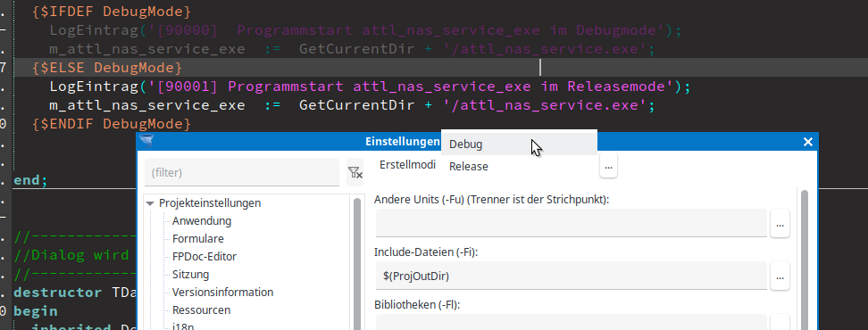Open Sitzung in the settings tree

click(x=190, y=274)
